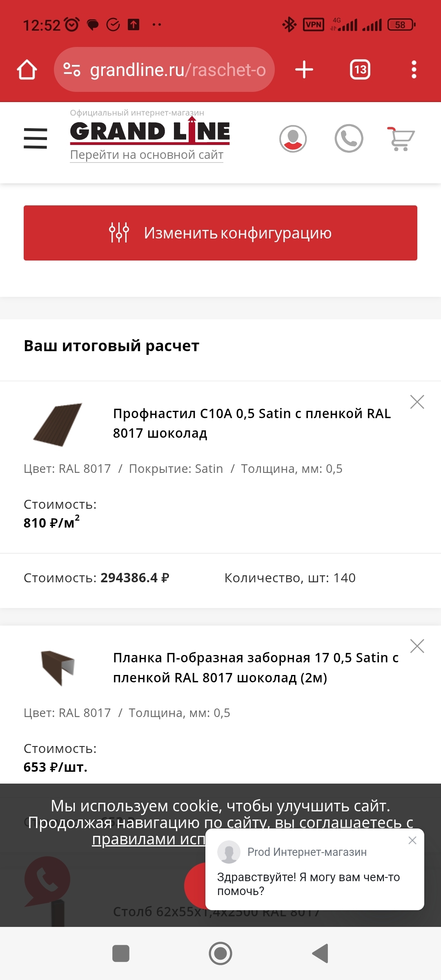Tap the phone call icon in header

(x=349, y=138)
